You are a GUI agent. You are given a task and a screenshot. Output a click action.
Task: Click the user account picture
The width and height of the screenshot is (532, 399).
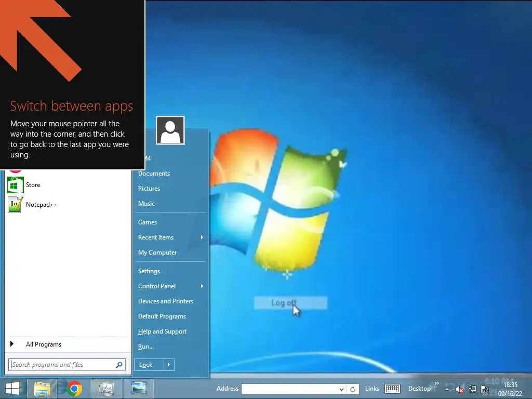[x=170, y=130]
